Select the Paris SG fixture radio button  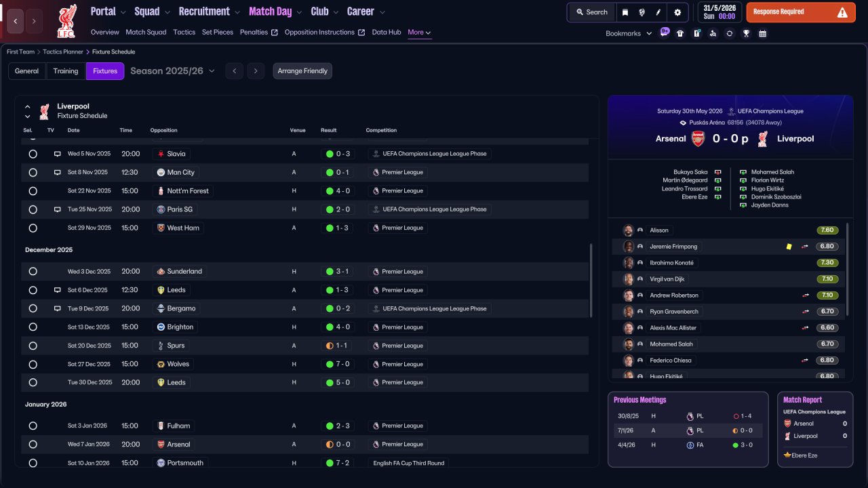click(x=33, y=209)
